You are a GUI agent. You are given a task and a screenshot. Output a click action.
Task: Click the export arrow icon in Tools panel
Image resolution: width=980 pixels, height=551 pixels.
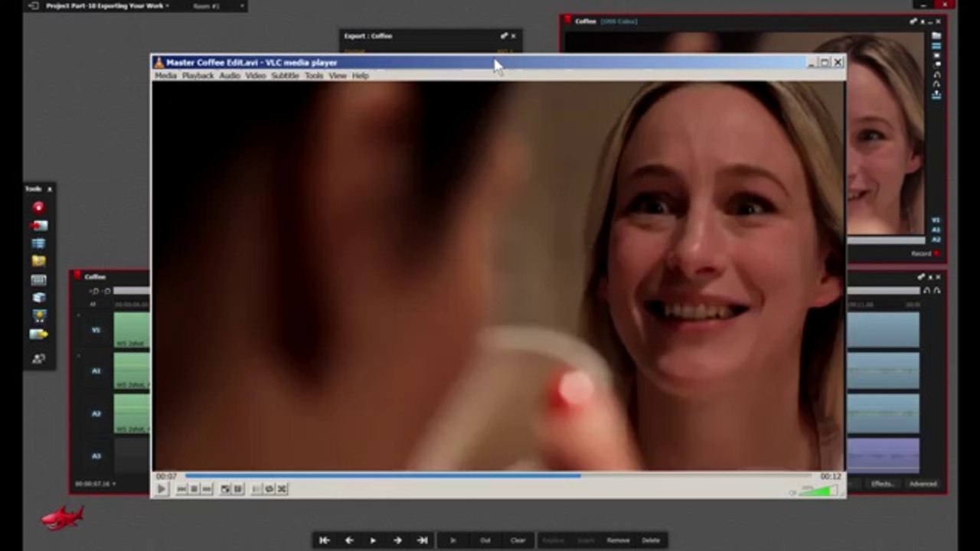point(38,334)
